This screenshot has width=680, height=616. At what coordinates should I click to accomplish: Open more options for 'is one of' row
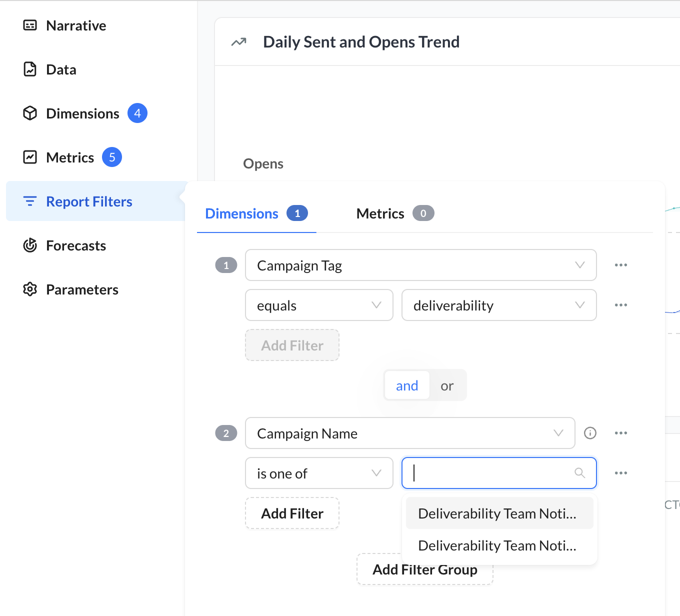coord(620,473)
